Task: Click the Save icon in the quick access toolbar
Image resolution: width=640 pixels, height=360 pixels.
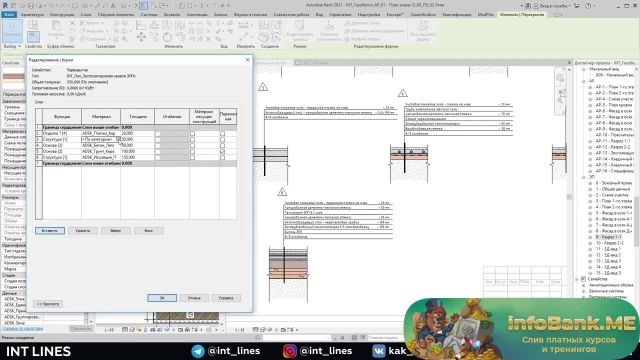Action: click(31, 6)
